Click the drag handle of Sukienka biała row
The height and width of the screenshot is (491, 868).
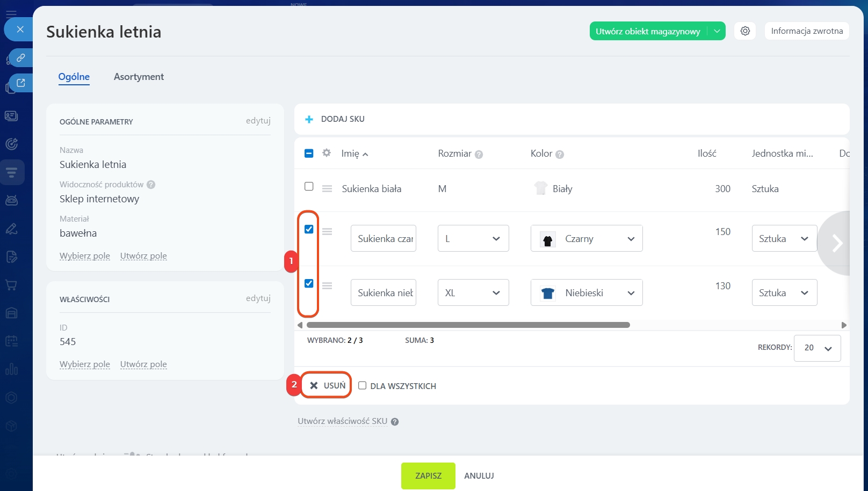coord(327,189)
